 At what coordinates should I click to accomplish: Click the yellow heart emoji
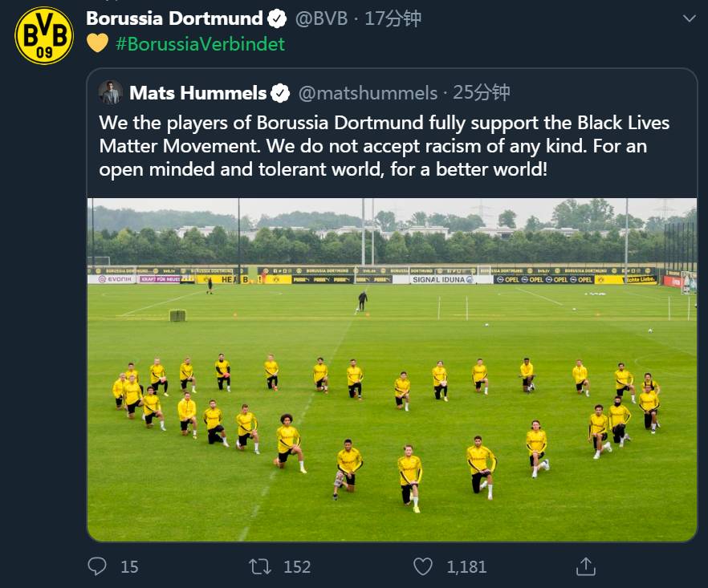click(97, 44)
